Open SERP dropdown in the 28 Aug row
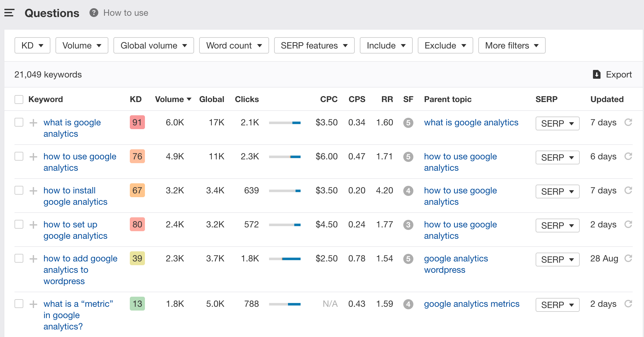The width and height of the screenshot is (644, 337). tap(558, 260)
